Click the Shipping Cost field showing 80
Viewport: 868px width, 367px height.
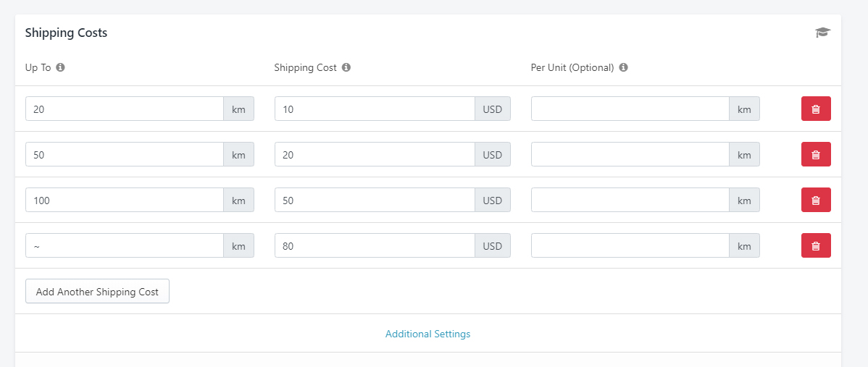[x=374, y=245]
